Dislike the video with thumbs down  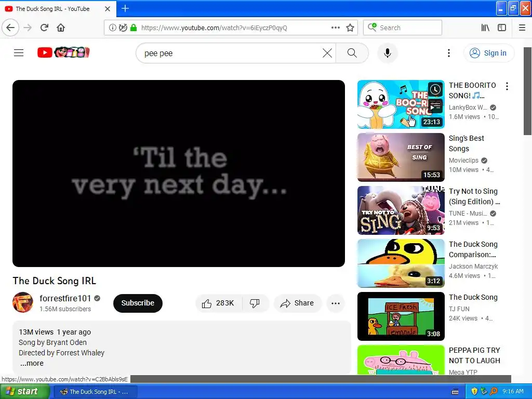pos(255,303)
